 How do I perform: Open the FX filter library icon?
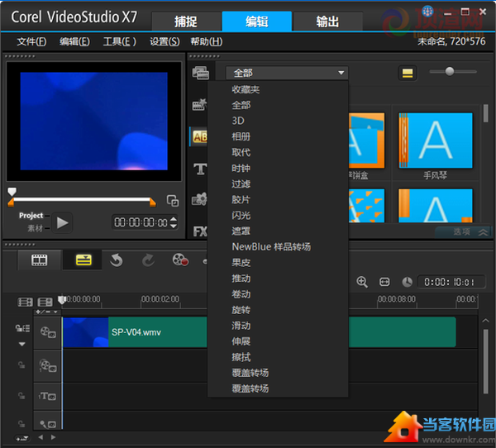(200, 231)
